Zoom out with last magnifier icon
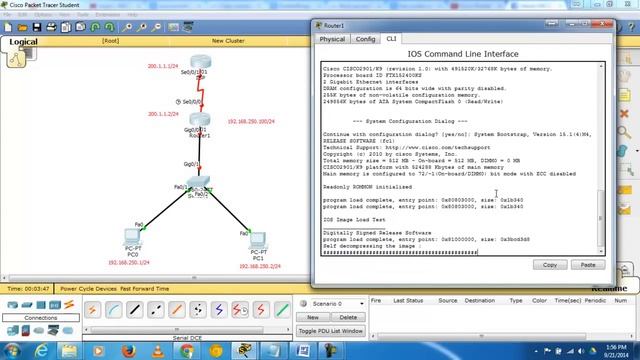Screen dimensions: 640x360 [156, 27]
